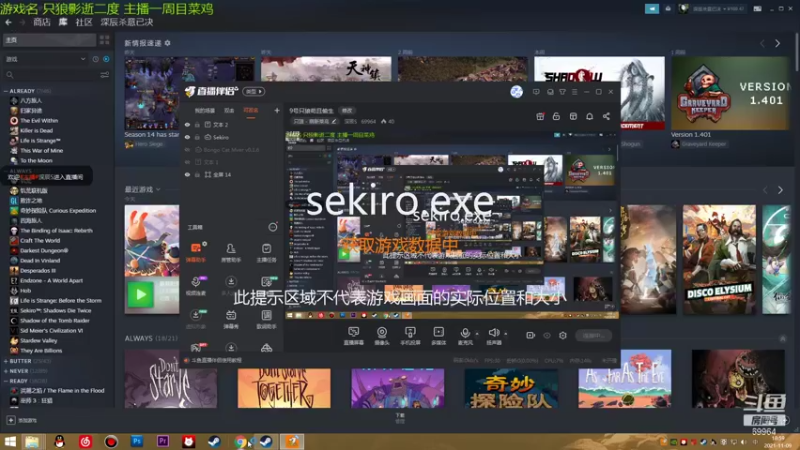Click the greyed start streaming button
The height and width of the screenshot is (450, 800).
593,335
